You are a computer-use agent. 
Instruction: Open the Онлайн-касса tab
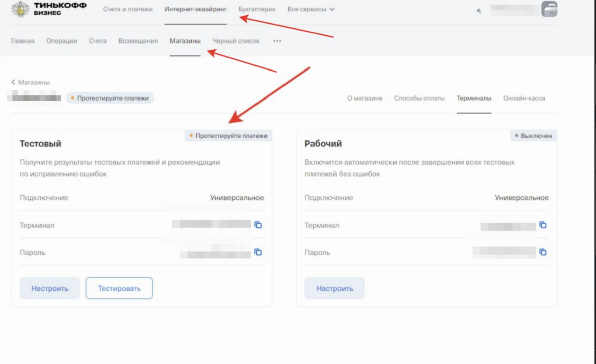click(524, 98)
